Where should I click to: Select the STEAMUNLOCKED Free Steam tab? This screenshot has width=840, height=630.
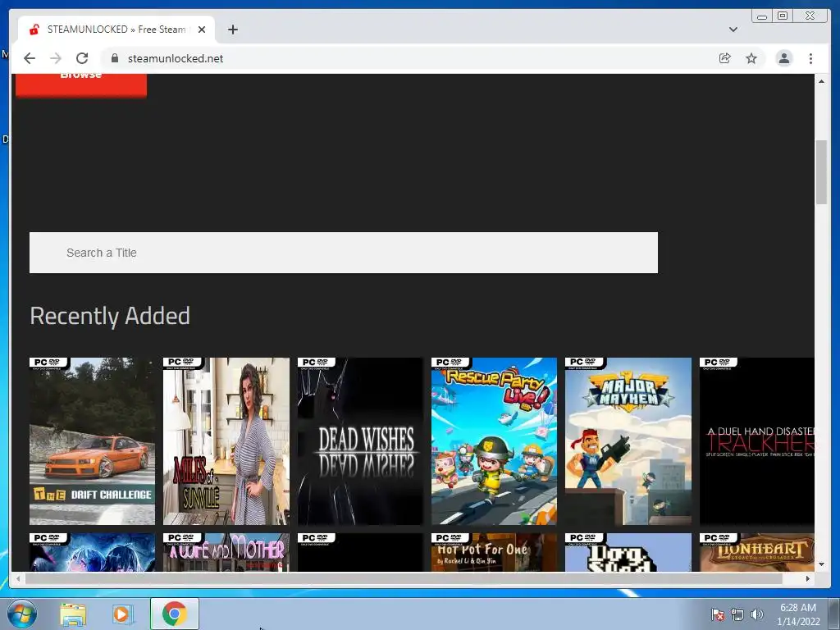(x=116, y=30)
